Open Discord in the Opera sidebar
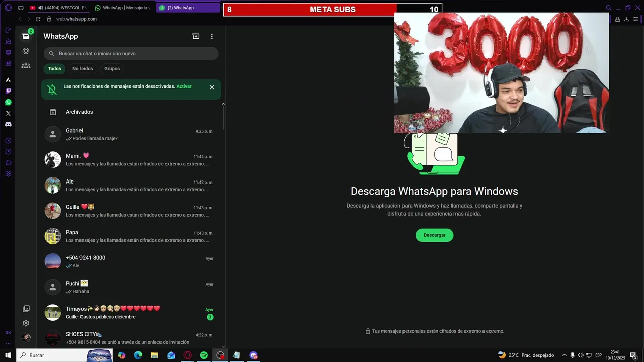Viewport: 644px width, 362px height. pyautogui.click(x=8, y=124)
